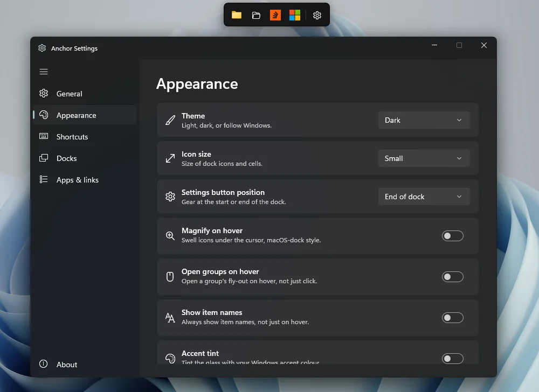The width and height of the screenshot is (539, 392).
Task: Enable the Accent tint toggle
Action: [x=452, y=359]
